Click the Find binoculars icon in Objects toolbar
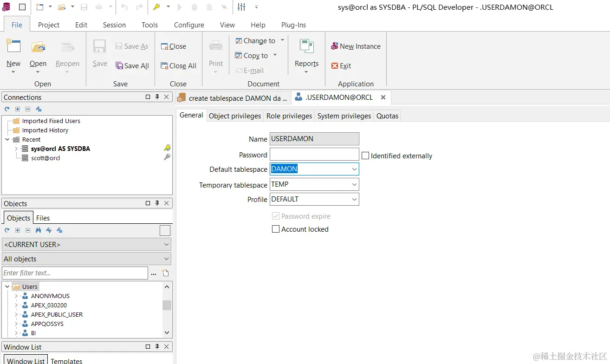The height and width of the screenshot is (364, 610). click(x=38, y=230)
